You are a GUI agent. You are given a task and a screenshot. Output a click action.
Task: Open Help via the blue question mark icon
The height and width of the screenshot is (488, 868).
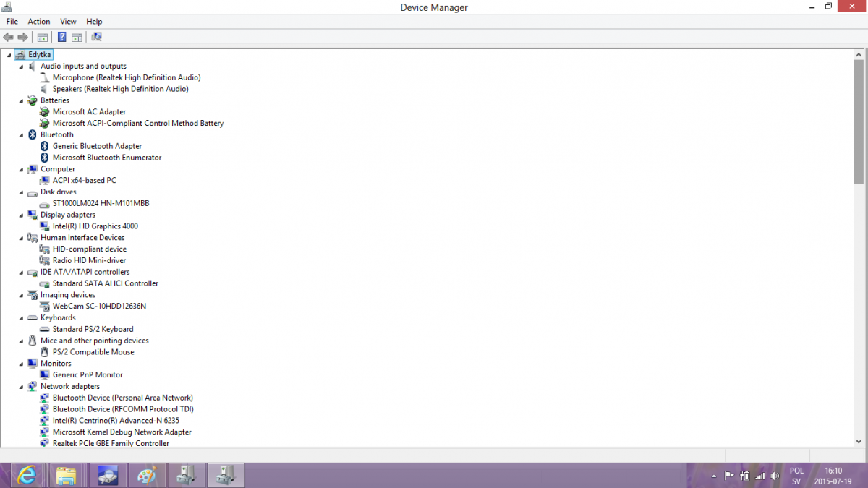pyautogui.click(x=62, y=37)
